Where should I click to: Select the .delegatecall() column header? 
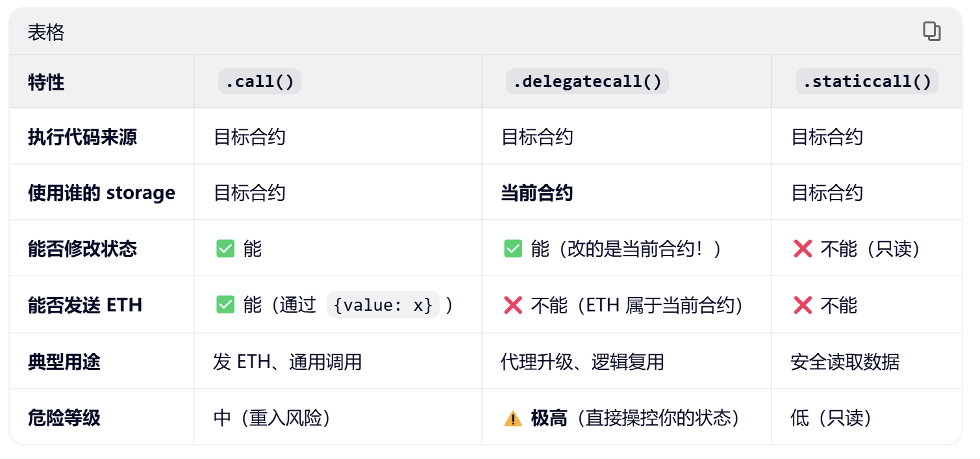click(586, 82)
